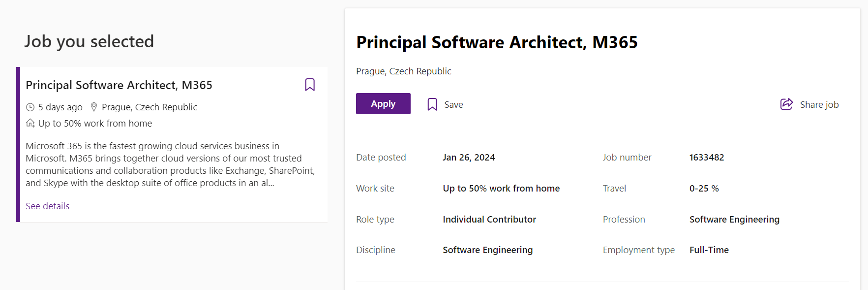Open the See details link

coord(48,206)
